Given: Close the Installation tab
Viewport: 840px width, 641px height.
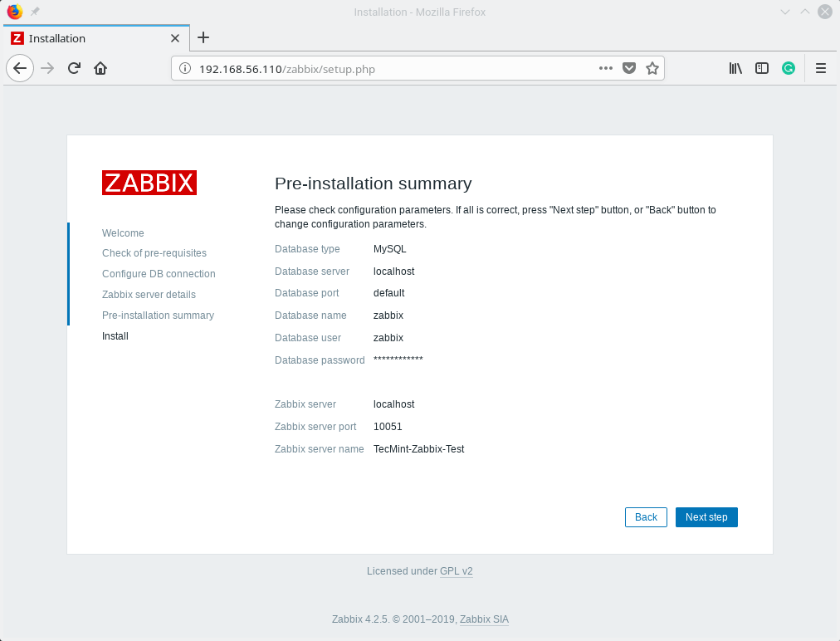Looking at the screenshot, I should 174,38.
